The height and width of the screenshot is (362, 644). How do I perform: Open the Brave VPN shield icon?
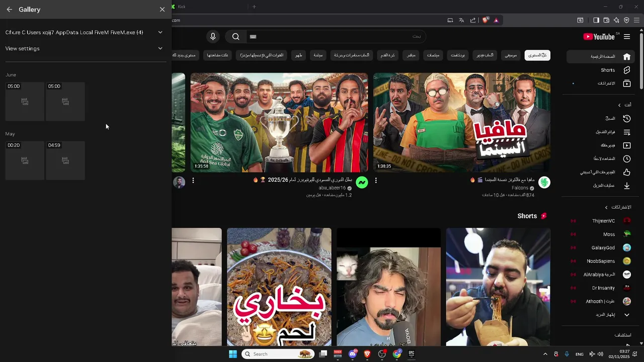coord(626,20)
